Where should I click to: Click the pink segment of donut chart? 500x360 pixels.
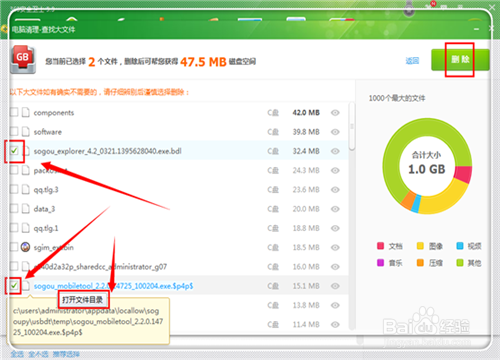click(x=463, y=174)
